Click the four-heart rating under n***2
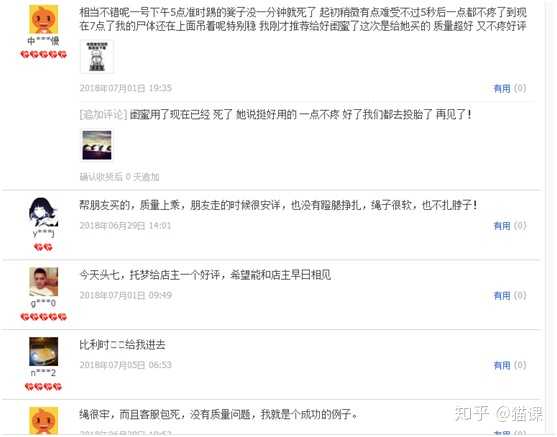This screenshot has height=437, width=557. 43,386
